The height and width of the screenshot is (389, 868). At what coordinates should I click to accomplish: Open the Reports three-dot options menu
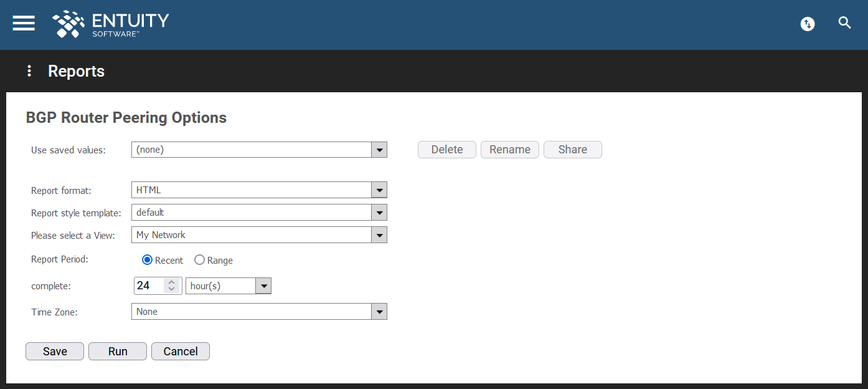click(29, 71)
